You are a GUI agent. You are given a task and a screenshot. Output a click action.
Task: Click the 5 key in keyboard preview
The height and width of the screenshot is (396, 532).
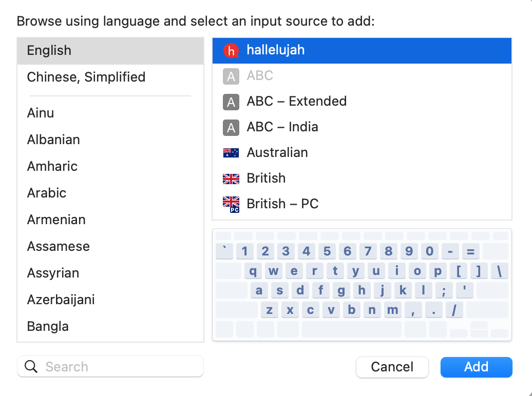tap(327, 251)
